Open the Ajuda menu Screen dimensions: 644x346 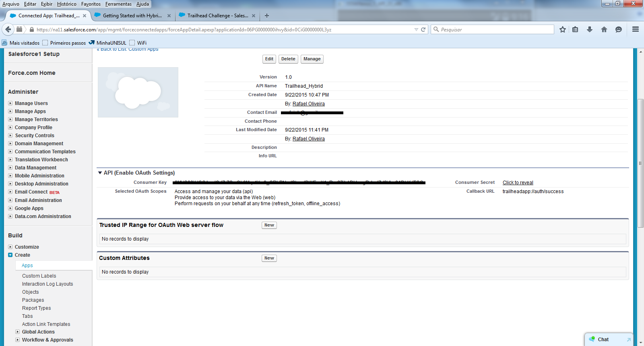pyautogui.click(x=142, y=4)
